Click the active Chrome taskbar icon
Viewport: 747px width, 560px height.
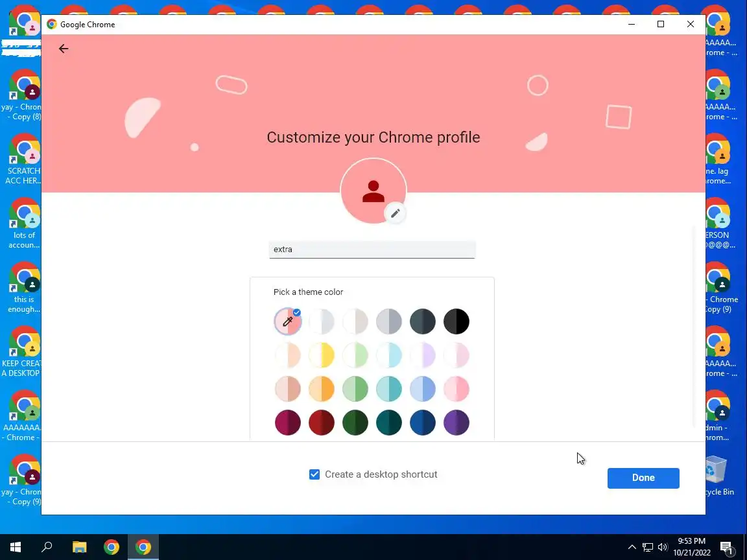[143, 546]
